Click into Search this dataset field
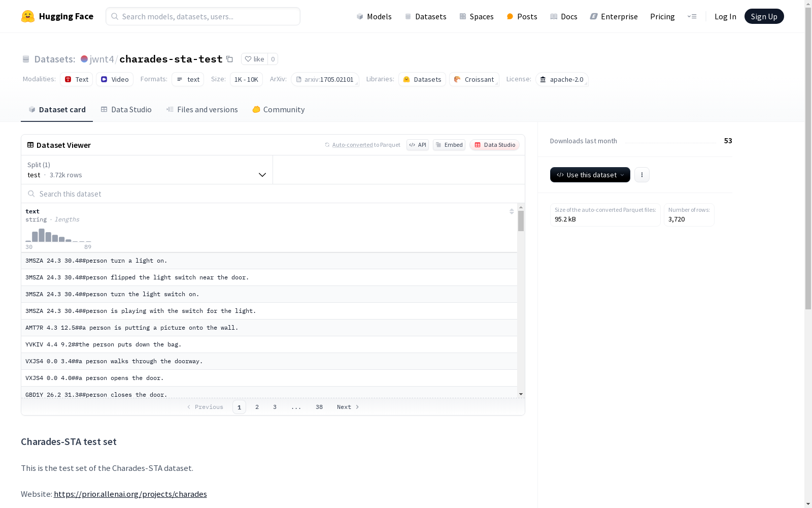Viewport: 812px width, 508px height. pos(273,194)
